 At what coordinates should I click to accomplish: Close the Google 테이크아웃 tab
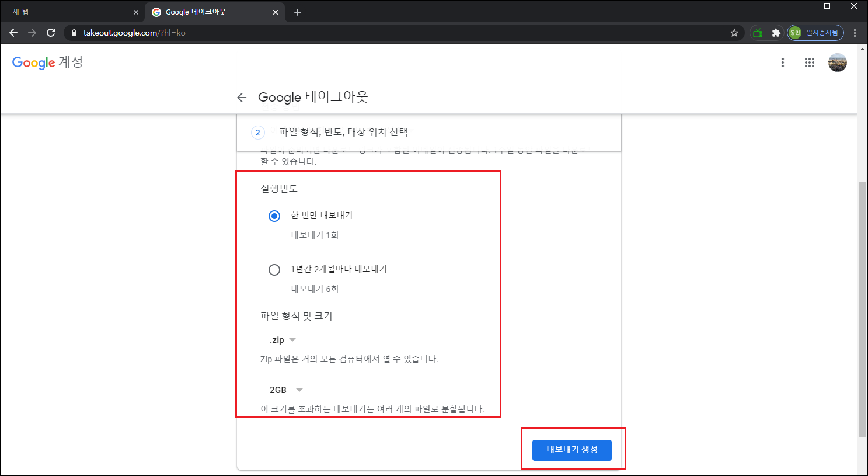276,12
